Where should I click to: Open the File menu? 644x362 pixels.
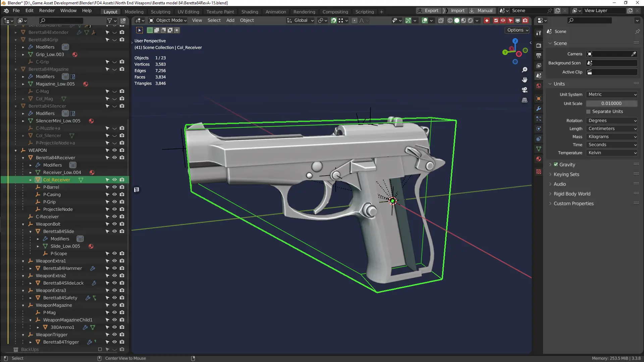16,11
